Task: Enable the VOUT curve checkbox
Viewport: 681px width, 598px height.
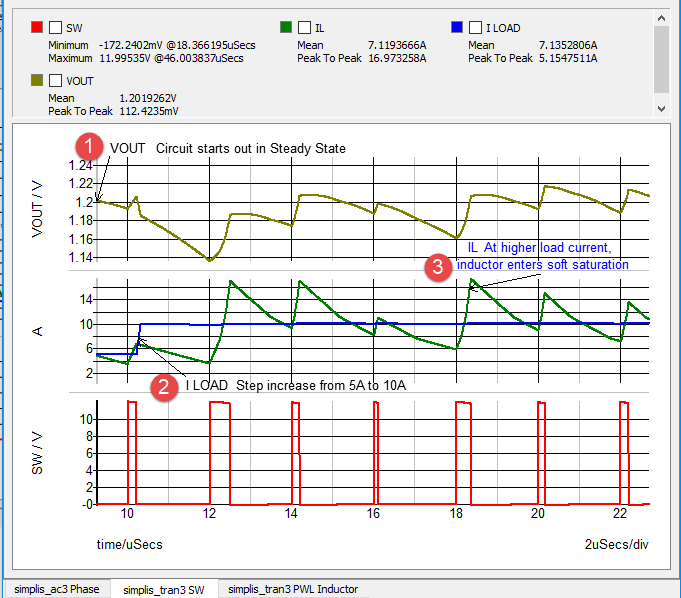Action: coord(57,80)
